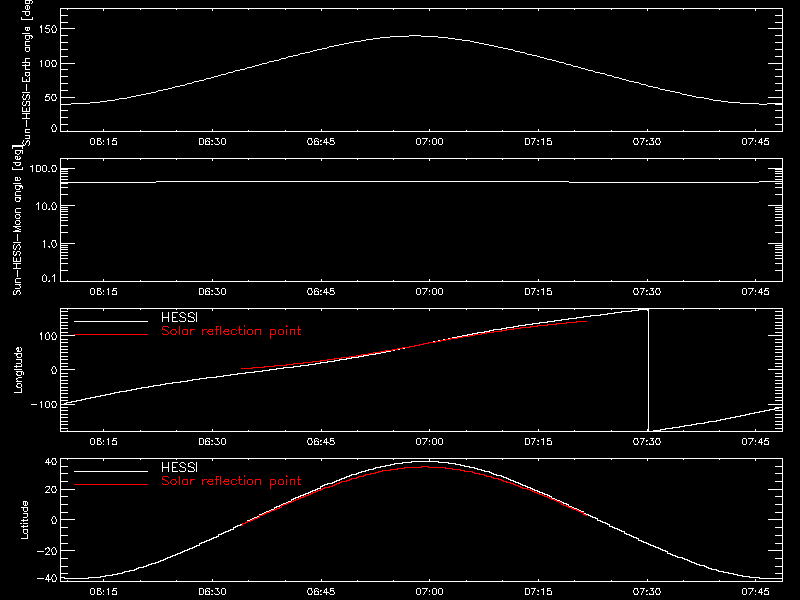The width and height of the screenshot is (800, 600).
Task: Click the Sun-HESSI-Moon angle axis title
Action: point(18,220)
